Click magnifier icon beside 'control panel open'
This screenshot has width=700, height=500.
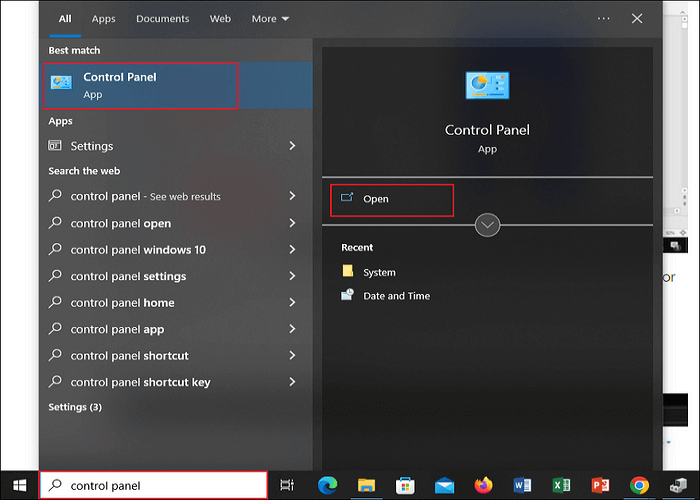[x=55, y=222]
